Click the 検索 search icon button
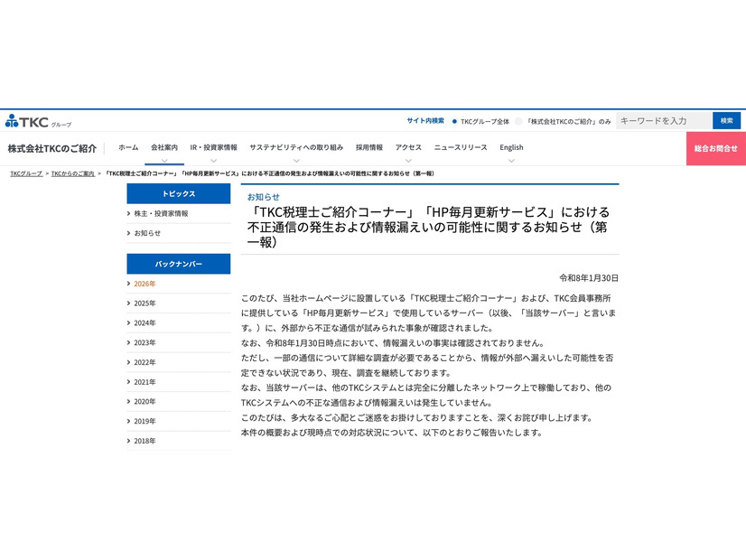This screenshot has height=560, width=746. (726, 120)
